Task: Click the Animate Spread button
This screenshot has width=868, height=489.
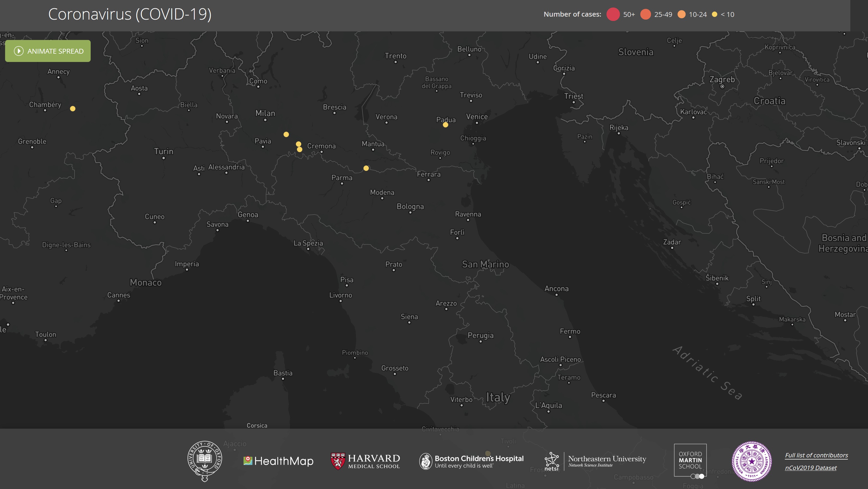Action: click(x=48, y=51)
